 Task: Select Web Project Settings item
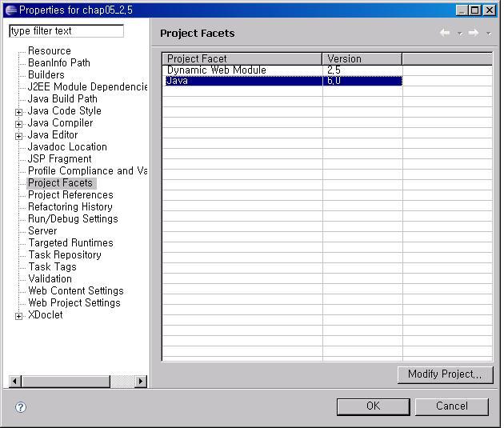click(x=74, y=302)
